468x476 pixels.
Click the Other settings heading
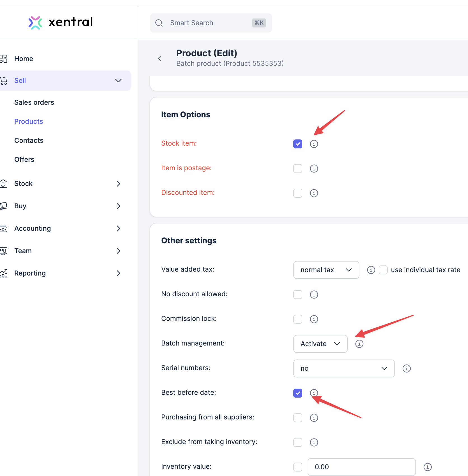pyautogui.click(x=189, y=241)
